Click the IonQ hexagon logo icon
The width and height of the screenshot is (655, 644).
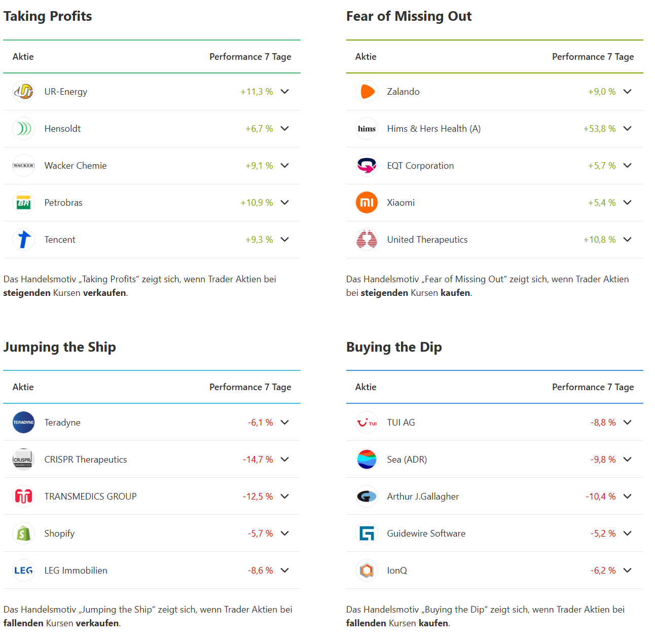pos(367,571)
